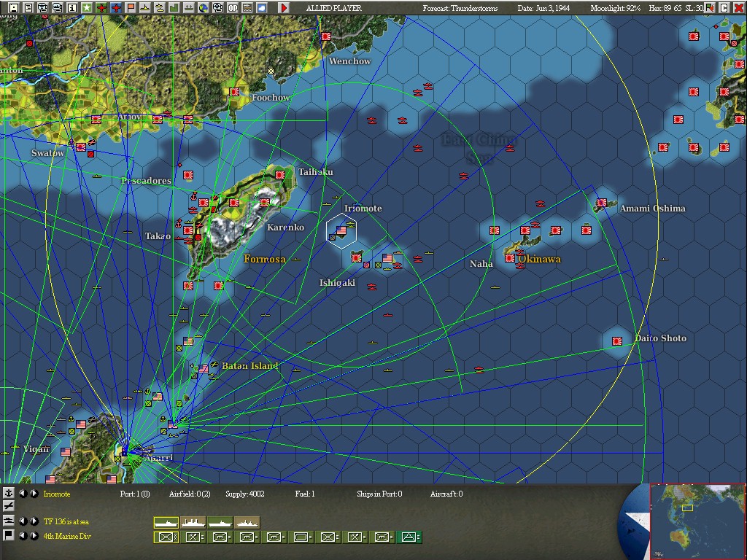Click the green and red flag icon
747x560 pixels.
tap(711, 7)
